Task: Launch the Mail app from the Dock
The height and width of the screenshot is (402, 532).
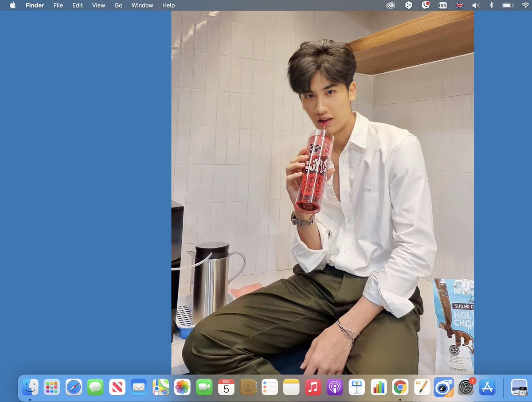Action: coord(139,387)
